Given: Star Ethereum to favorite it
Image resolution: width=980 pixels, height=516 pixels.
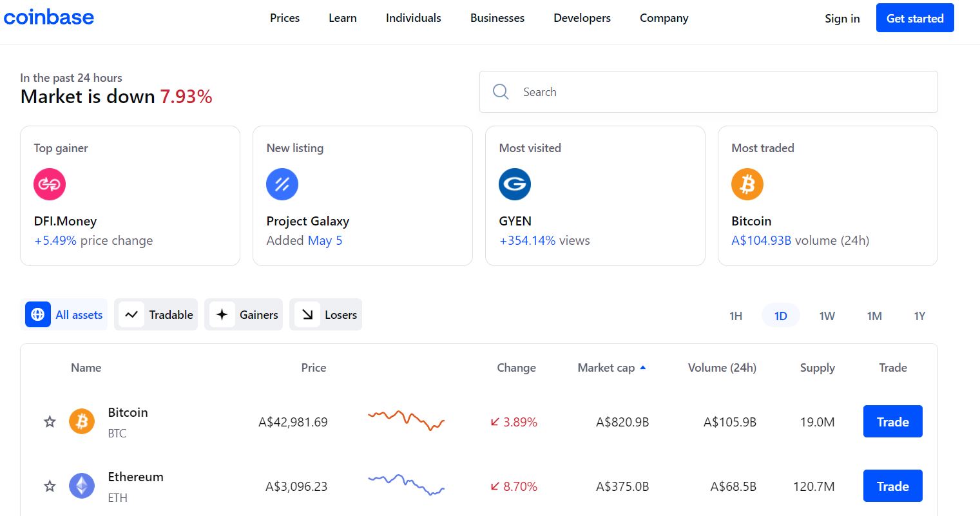Looking at the screenshot, I should (50, 486).
